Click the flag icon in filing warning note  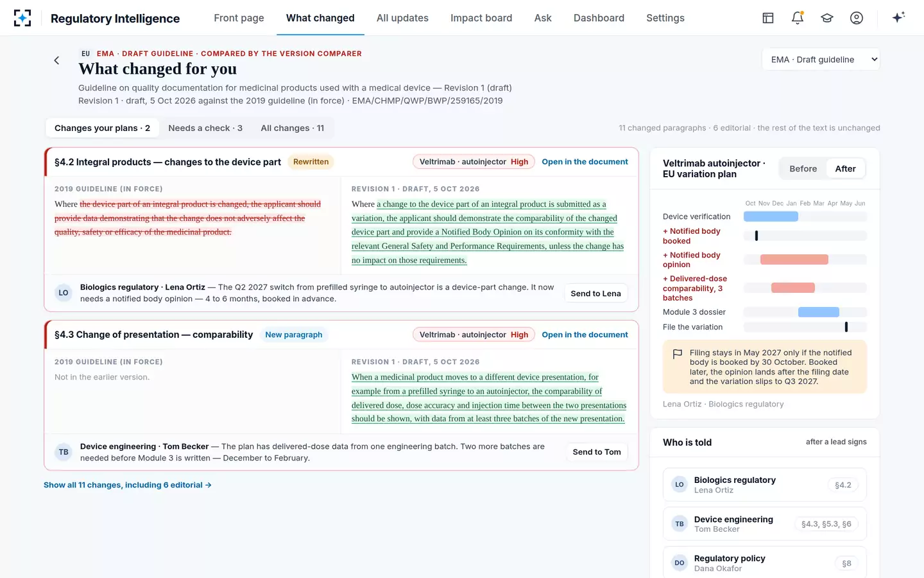pyautogui.click(x=677, y=354)
